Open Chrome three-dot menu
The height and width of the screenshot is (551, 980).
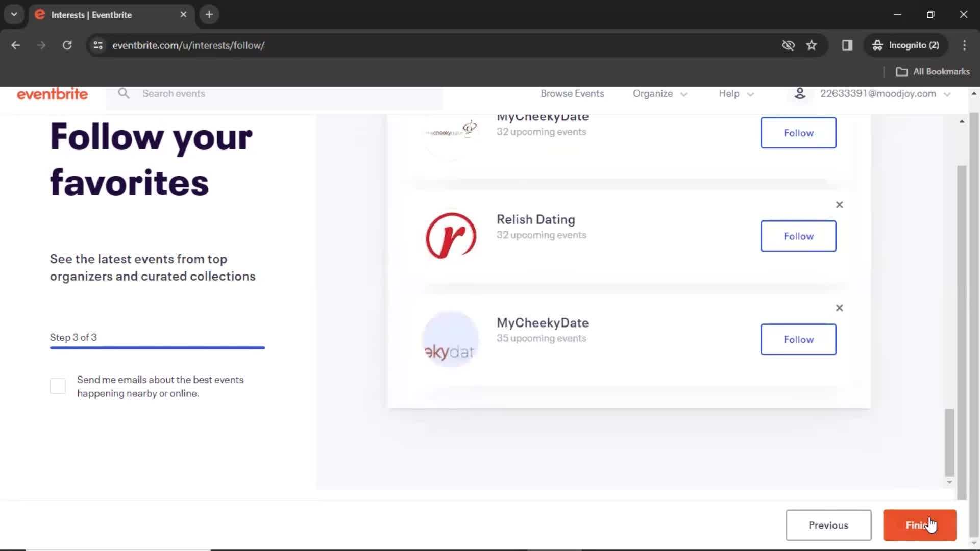coord(964,45)
